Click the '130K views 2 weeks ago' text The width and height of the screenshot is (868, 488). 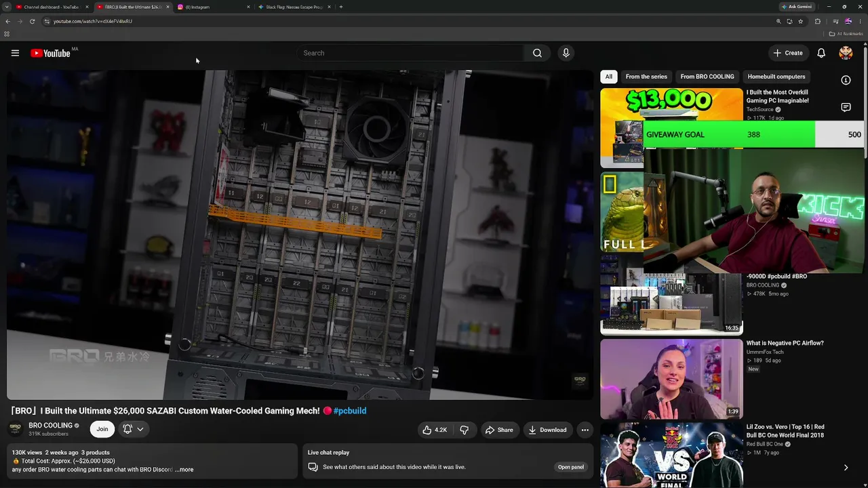tap(45, 453)
